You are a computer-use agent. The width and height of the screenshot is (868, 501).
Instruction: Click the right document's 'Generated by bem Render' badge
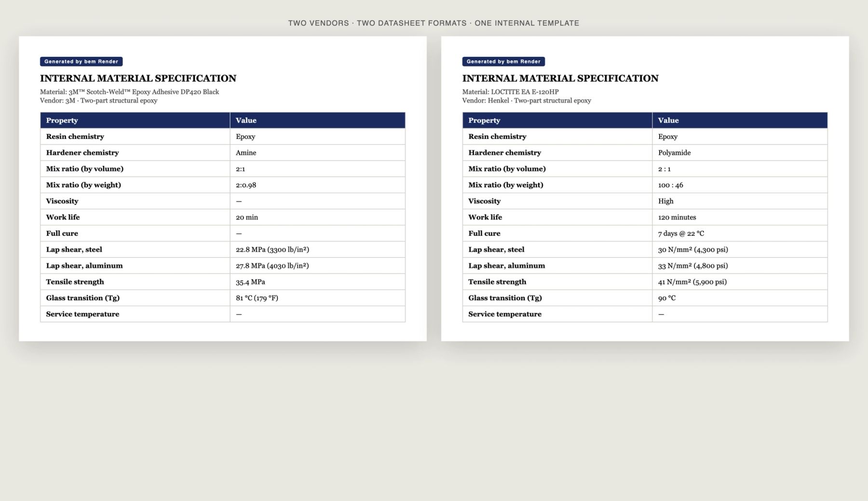point(503,61)
